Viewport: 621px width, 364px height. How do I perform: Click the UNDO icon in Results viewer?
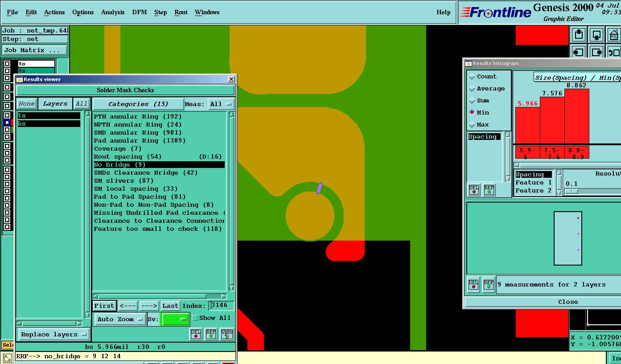(x=227, y=334)
